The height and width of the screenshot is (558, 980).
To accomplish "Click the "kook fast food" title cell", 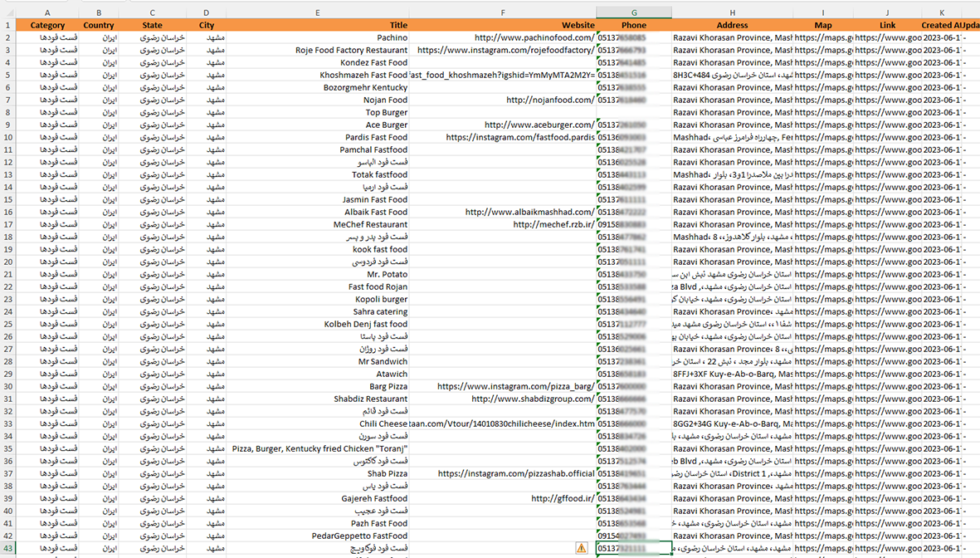I will point(318,249).
